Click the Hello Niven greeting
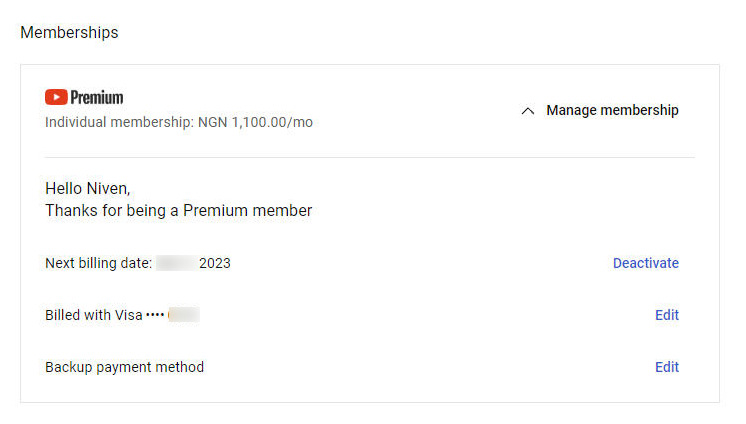The width and height of the screenshot is (746, 424). pyautogui.click(x=88, y=188)
